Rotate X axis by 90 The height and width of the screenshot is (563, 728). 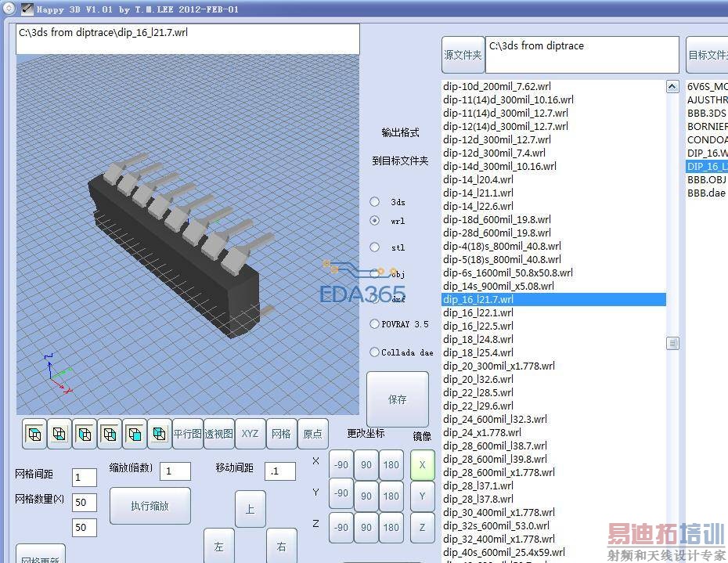366,464
